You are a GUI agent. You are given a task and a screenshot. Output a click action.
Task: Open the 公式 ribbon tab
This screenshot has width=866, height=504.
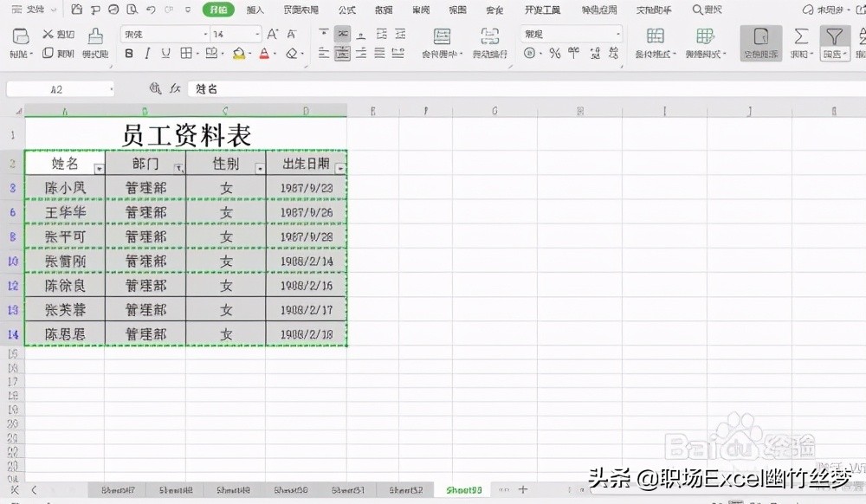pyautogui.click(x=347, y=10)
